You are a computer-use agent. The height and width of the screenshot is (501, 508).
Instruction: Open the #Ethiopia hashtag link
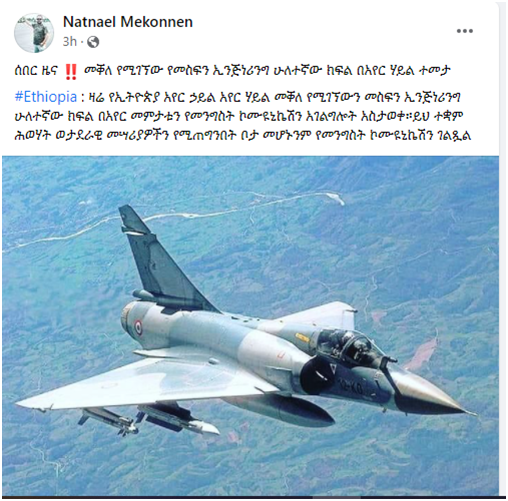click(x=46, y=97)
